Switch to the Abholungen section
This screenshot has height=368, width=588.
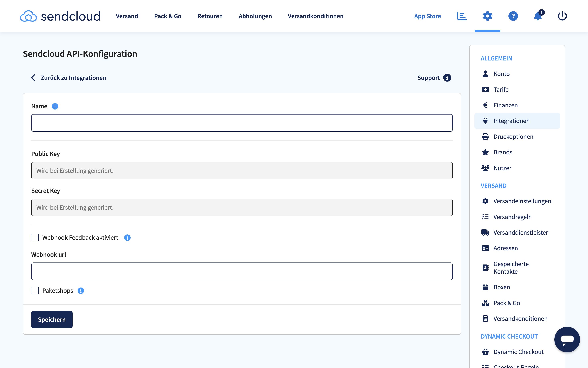click(x=255, y=16)
